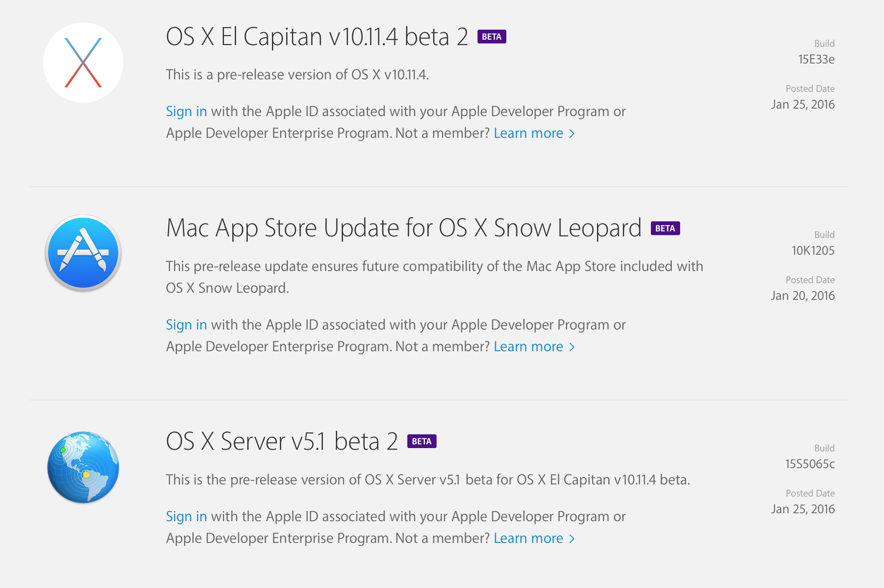Click the Snow Leopard compatibility description text
Screen dimensions: 884x588
tap(434, 266)
